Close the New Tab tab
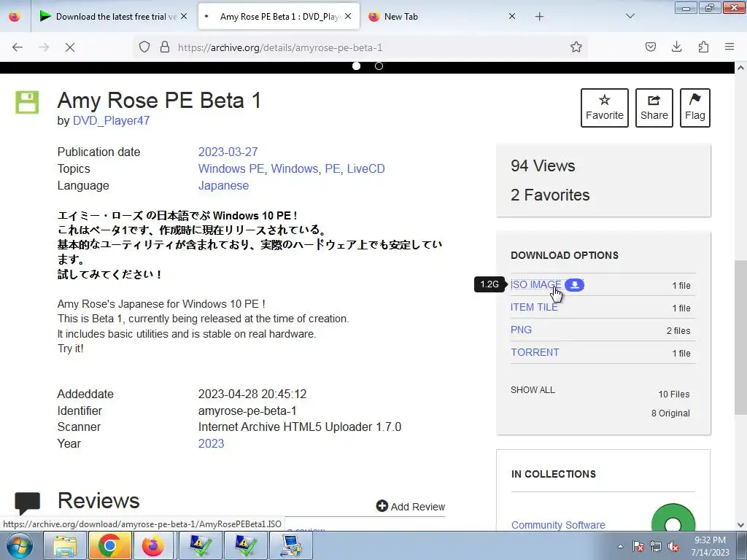 (x=511, y=16)
